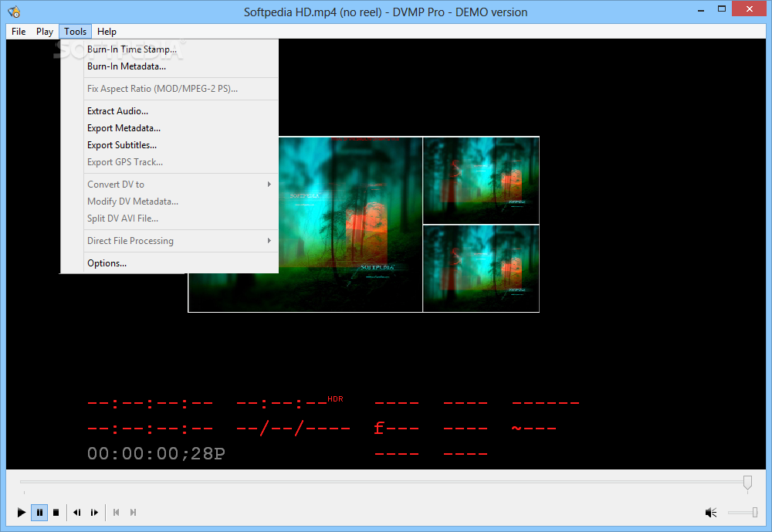Click the Play button in playback controls
The width and height of the screenshot is (772, 532).
(x=21, y=512)
